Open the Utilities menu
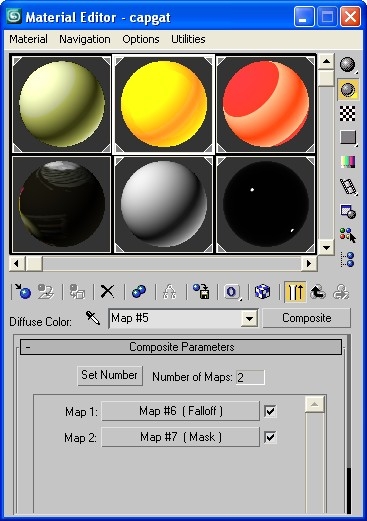 click(x=188, y=39)
